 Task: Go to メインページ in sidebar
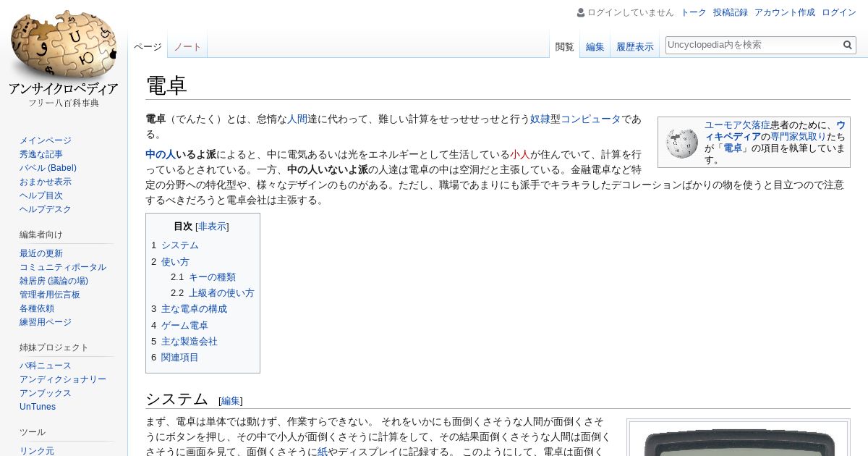[x=46, y=140]
